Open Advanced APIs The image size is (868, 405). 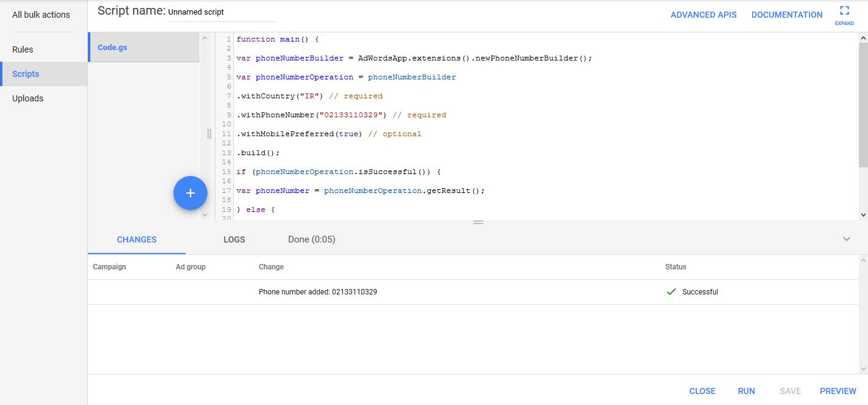(x=703, y=15)
